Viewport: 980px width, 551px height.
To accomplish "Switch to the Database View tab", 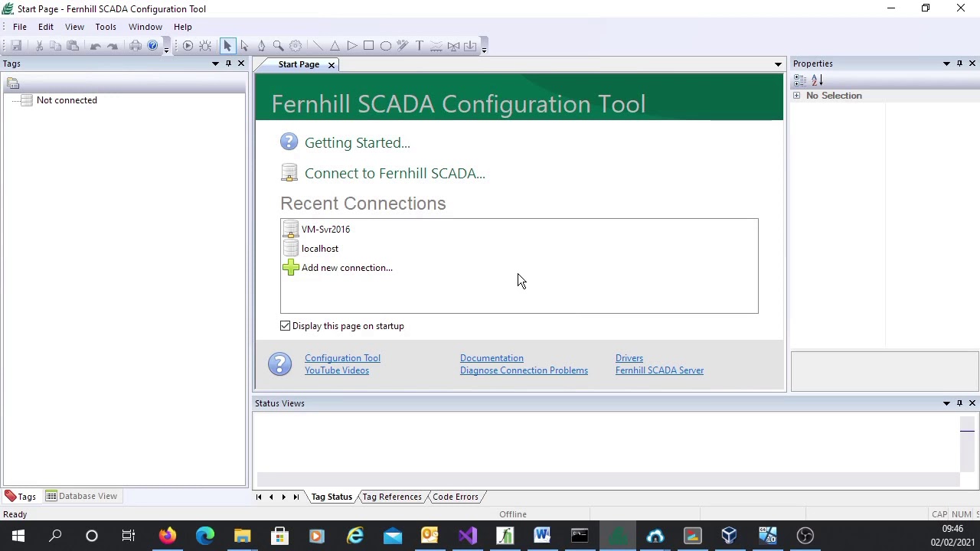I will (82, 496).
